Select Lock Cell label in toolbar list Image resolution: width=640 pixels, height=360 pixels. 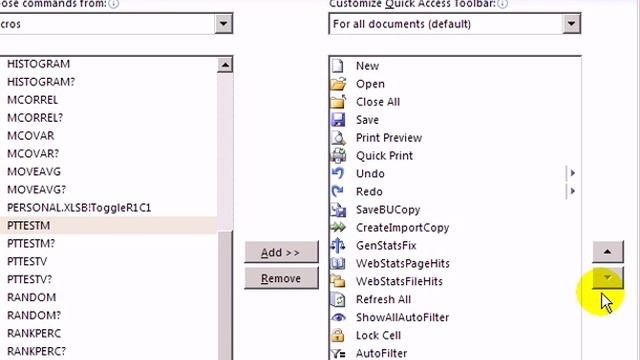click(x=378, y=335)
